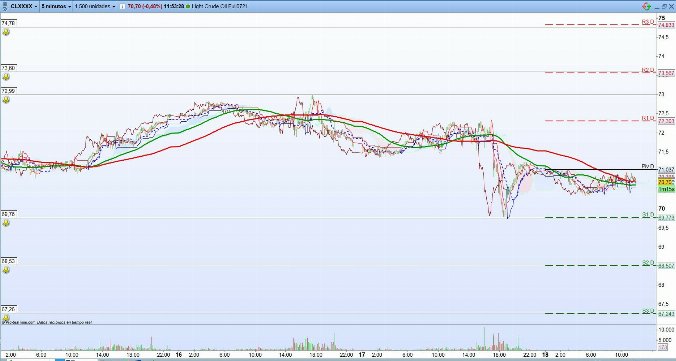Click date marker 17 on time axis
Viewport: 676px width, 361px height.
362,355
